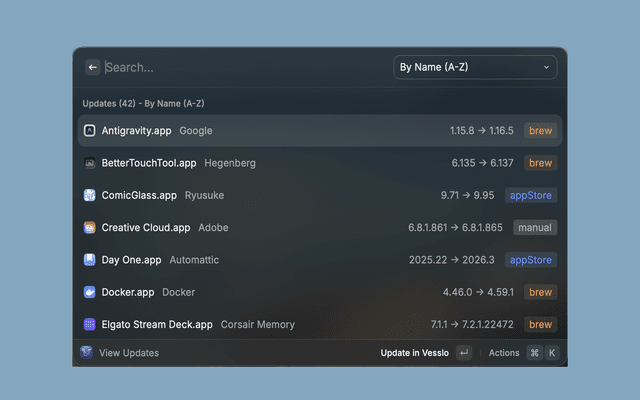Select the Docker.app name
The height and width of the screenshot is (400, 640).
tap(128, 292)
